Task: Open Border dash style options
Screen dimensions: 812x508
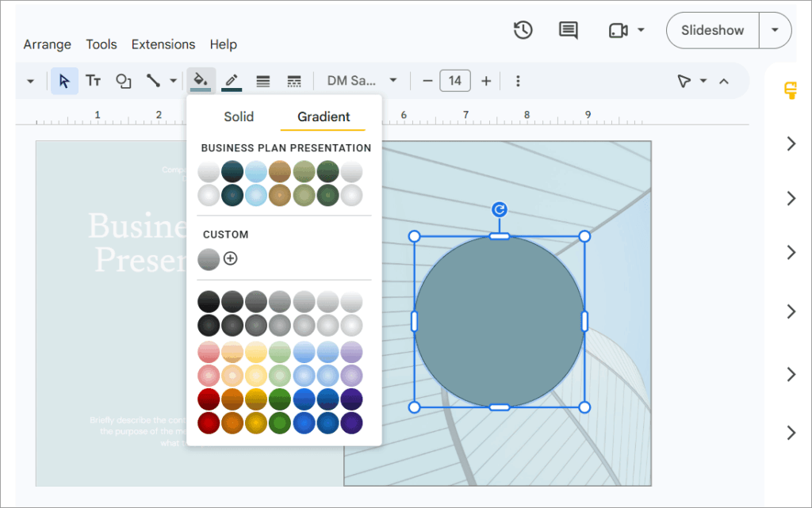Action: tap(293, 81)
